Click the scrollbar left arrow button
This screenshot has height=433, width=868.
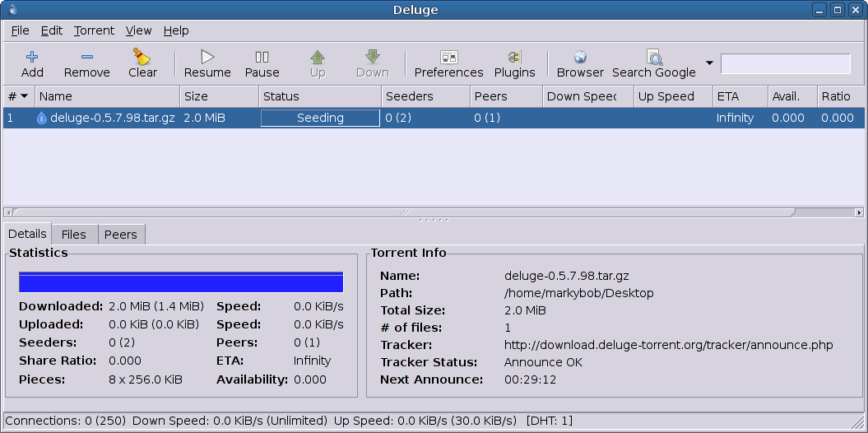coord(7,212)
